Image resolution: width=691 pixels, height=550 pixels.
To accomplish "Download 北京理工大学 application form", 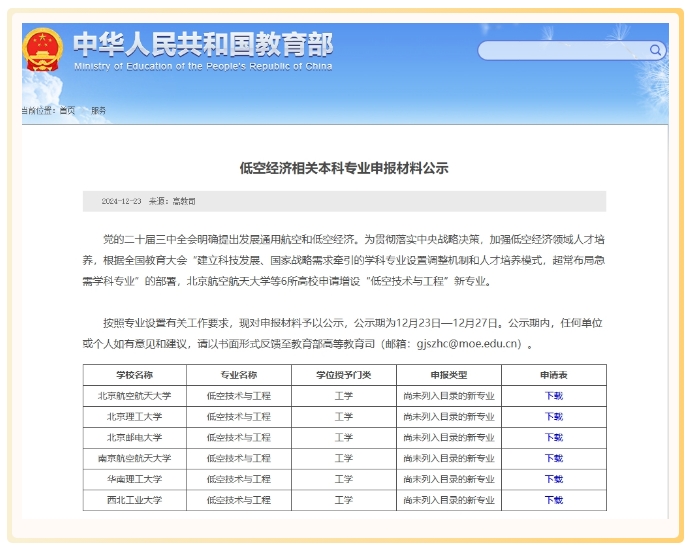I will pyautogui.click(x=554, y=416).
